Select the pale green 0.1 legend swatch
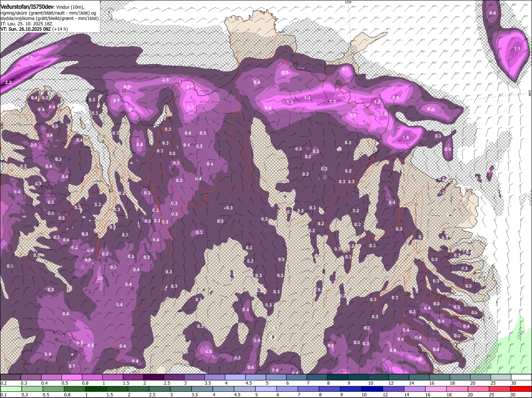Viewport: 532px width, 398px height. coord(10,389)
